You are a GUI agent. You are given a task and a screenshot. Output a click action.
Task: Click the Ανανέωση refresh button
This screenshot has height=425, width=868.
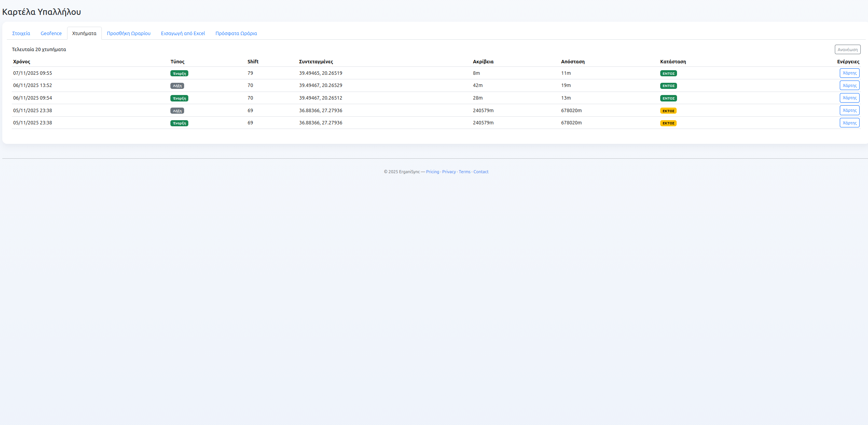[x=847, y=50]
